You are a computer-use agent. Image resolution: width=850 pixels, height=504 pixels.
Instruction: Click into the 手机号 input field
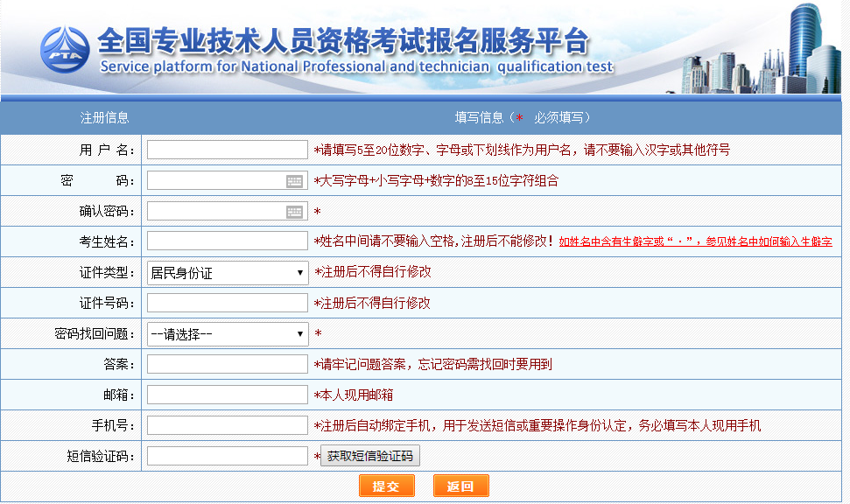coord(227,425)
